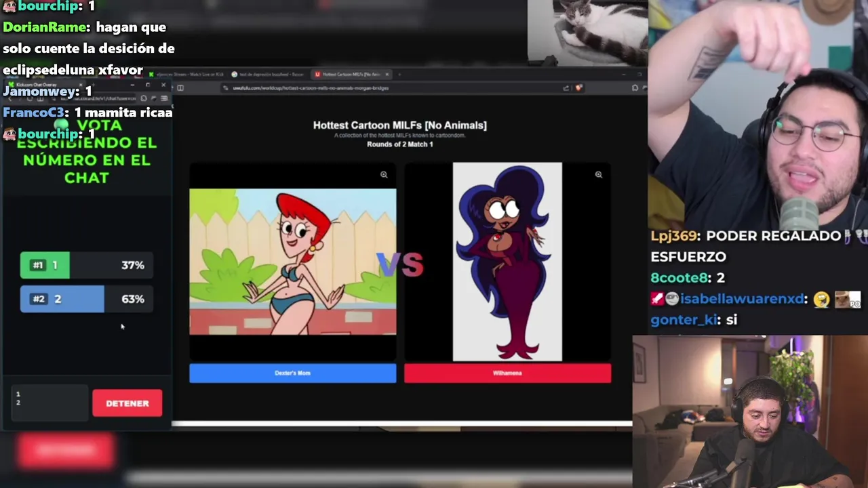Close the Hottest Cartoon MILFs tab
Image resolution: width=868 pixels, height=488 pixels.
(387, 74)
